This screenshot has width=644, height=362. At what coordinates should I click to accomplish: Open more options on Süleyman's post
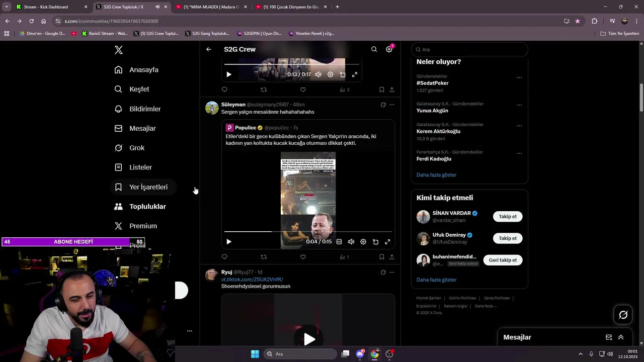pyautogui.click(x=392, y=105)
